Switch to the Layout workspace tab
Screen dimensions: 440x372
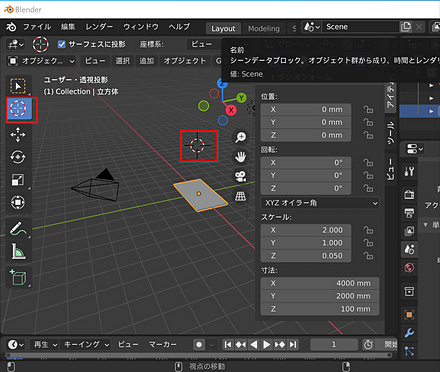pyautogui.click(x=223, y=29)
